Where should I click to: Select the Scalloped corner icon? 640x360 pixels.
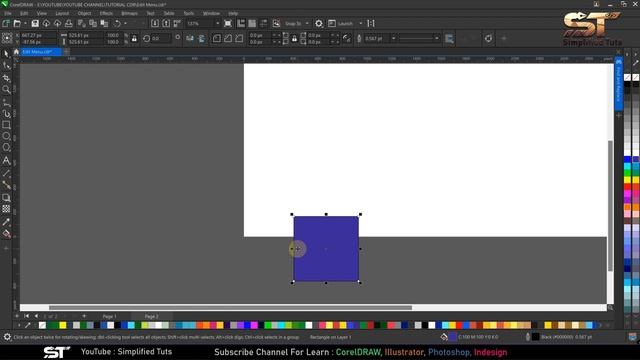(228, 38)
